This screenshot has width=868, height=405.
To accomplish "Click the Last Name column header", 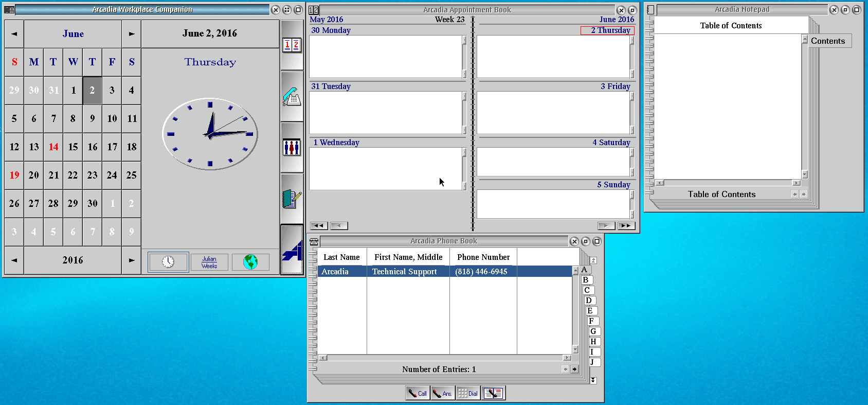I will point(342,257).
